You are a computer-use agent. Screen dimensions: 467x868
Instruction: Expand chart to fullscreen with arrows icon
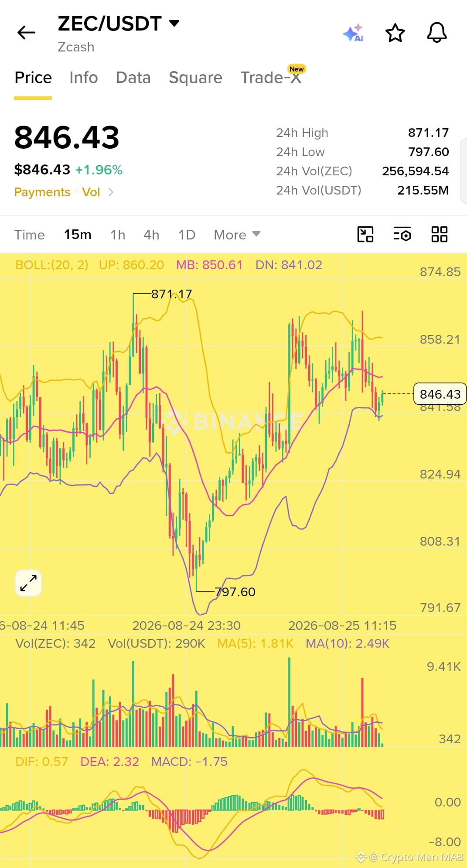pos(28,583)
